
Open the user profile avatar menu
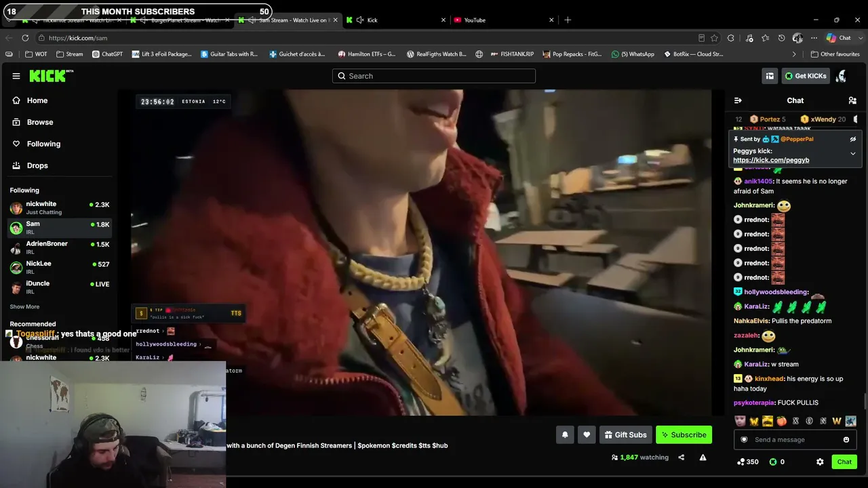[x=842, y=76]
